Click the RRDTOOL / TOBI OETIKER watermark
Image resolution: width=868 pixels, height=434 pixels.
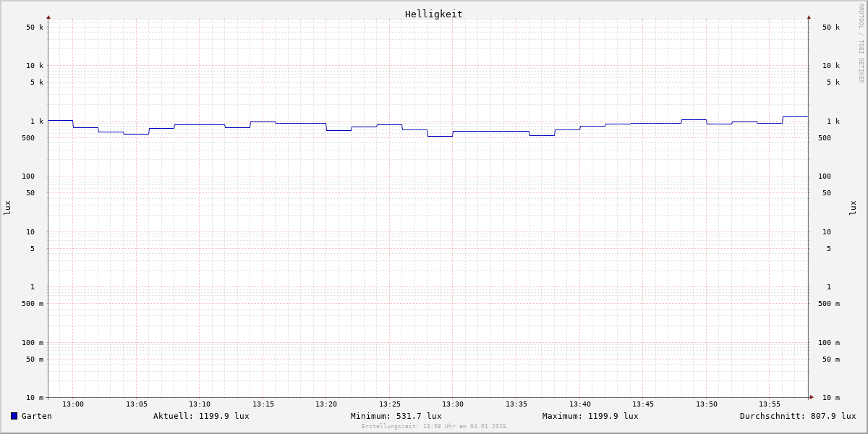click(861, 43)
